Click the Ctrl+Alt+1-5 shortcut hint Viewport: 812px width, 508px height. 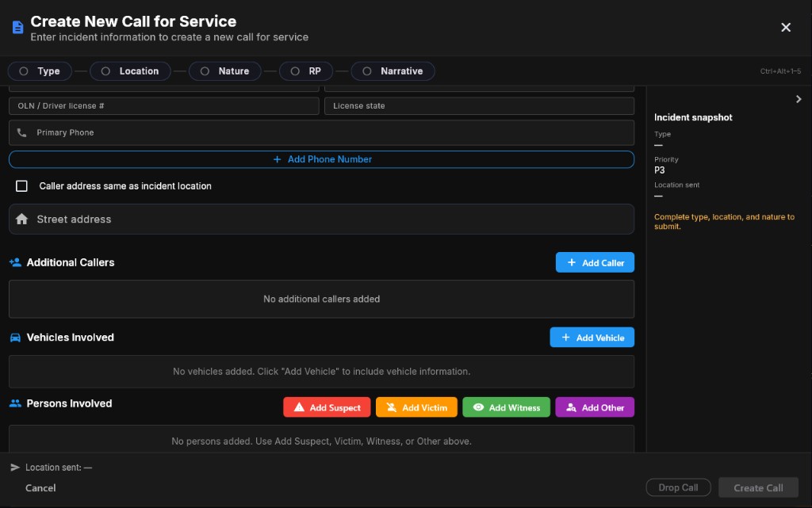[780, 71]
